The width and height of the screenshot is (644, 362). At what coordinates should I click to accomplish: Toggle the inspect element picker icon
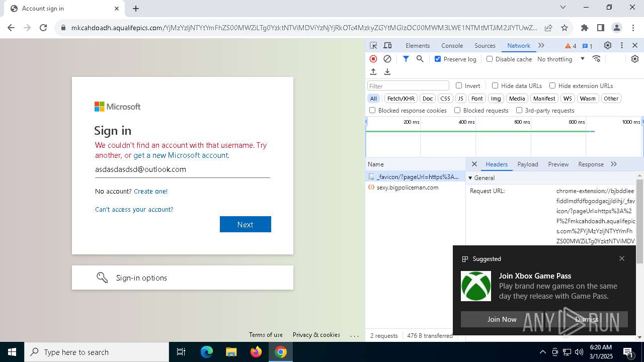click(x=373, y=45)
